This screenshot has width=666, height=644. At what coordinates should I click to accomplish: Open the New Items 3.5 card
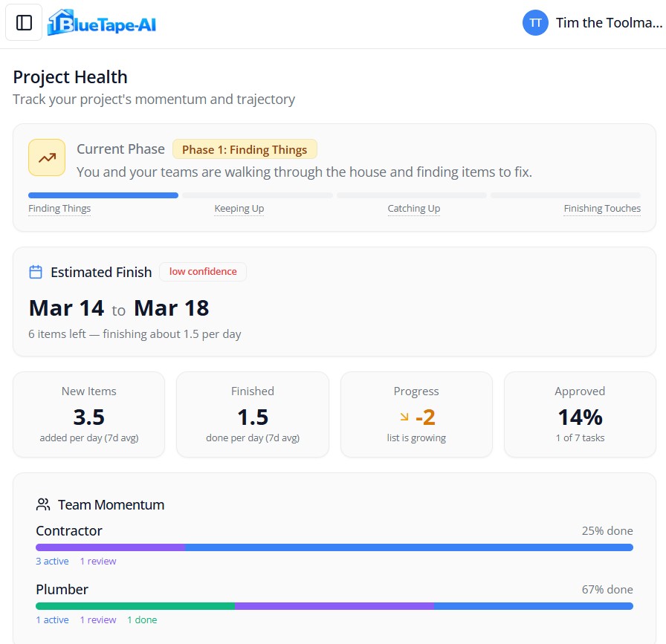[x=88, y=414]
